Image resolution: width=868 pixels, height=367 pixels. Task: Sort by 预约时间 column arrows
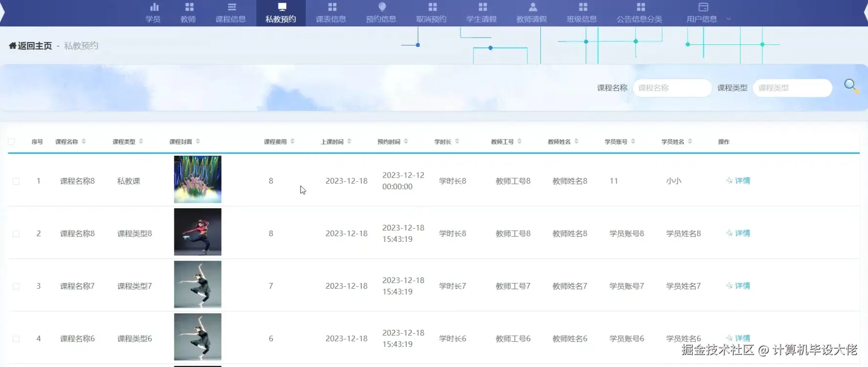point(406,141)
